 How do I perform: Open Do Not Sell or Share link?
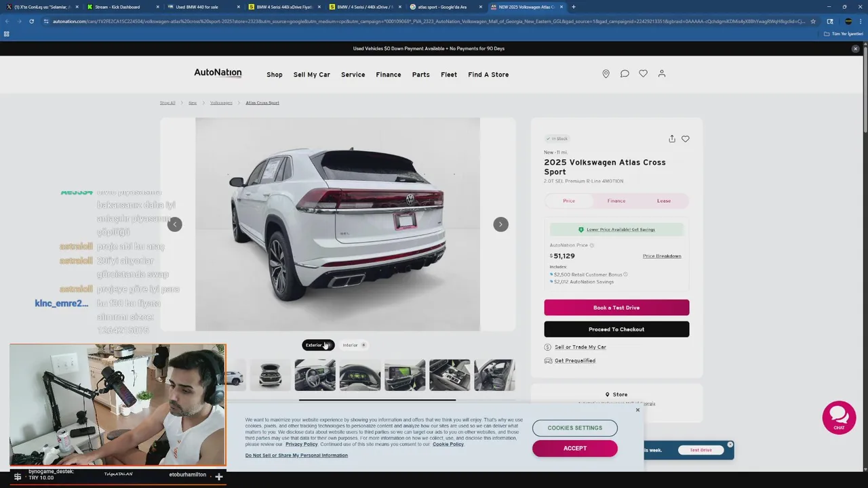click(296, 455)
